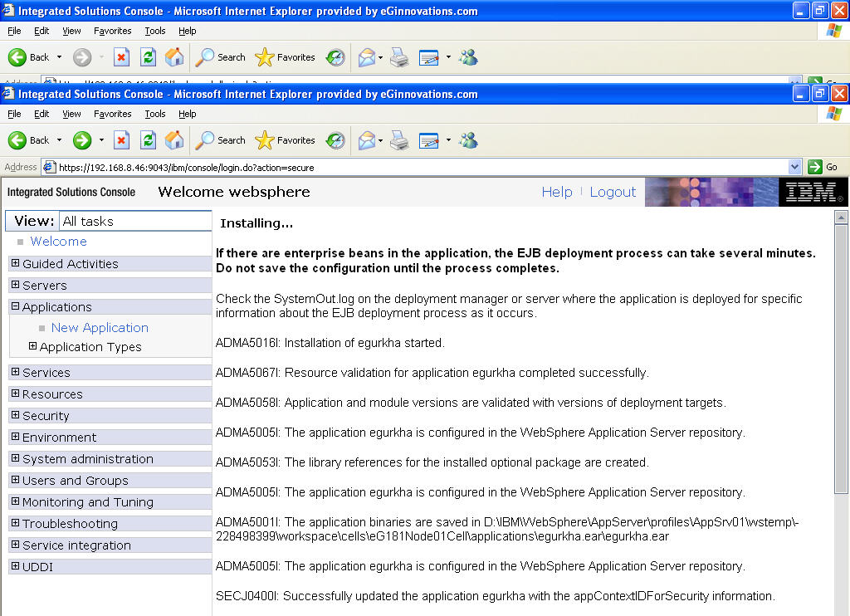This screenshot has width=850, height=616.
Task: Click the Edit page icon in the background window
Action: [429, 57]
